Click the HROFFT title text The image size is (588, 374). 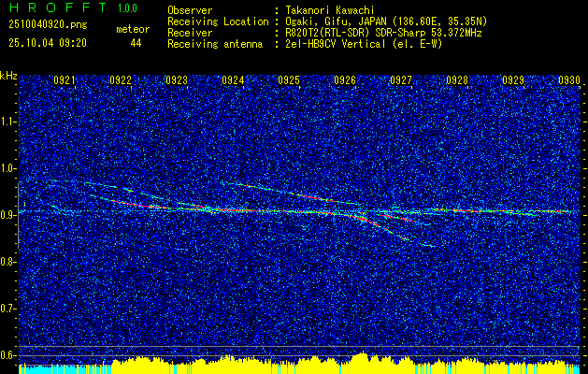point(57,7)
